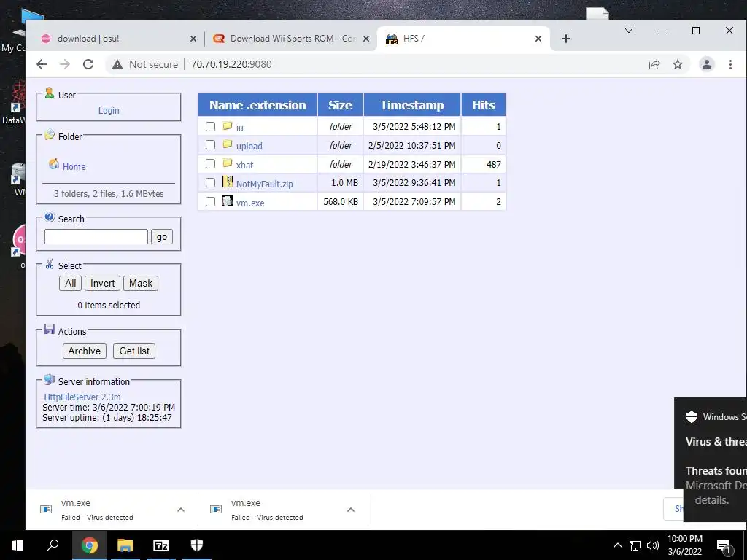747x560 pixels.
Task: Open the xbat folder link
Action: tap(245, 166)
